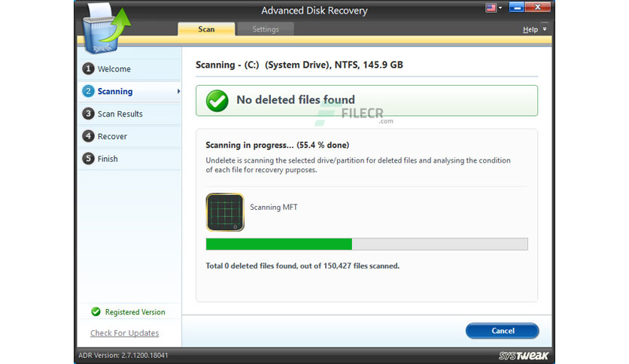The height and width of the screenshot is (364, 629).
Task: Click the arrow on the Scanning step
Action: [x=178, y=92]
